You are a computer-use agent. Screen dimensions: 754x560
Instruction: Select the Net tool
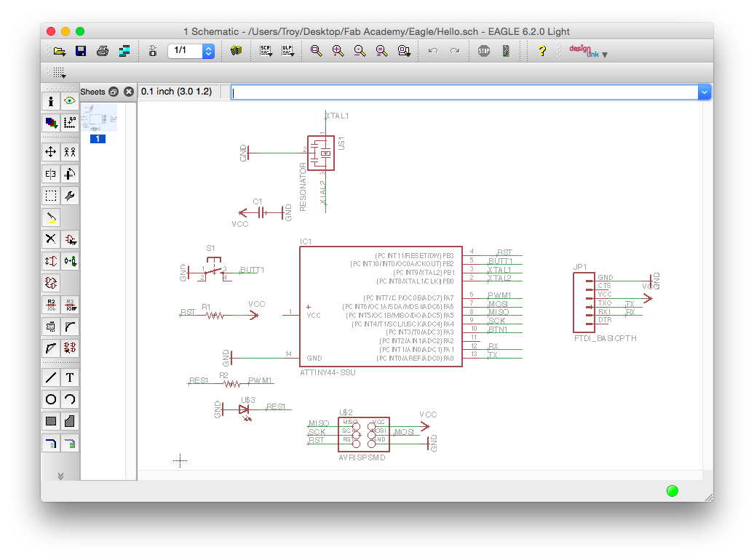pos(70,443)
